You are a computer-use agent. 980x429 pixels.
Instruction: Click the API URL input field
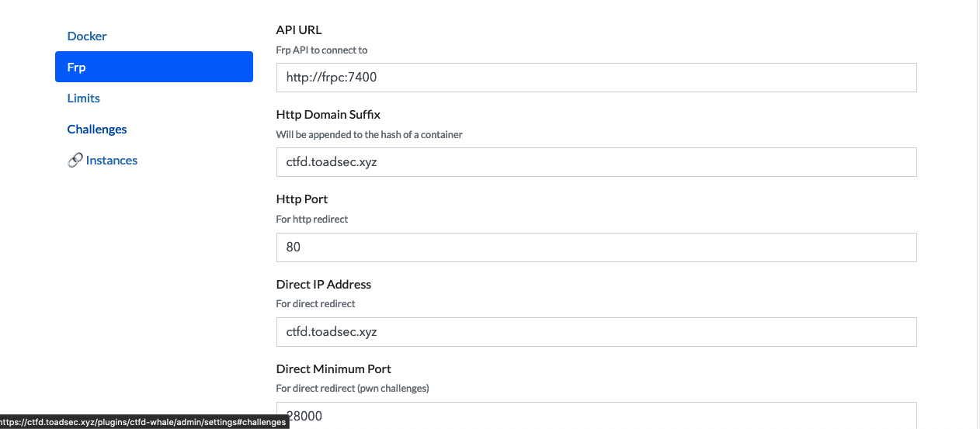596,78
